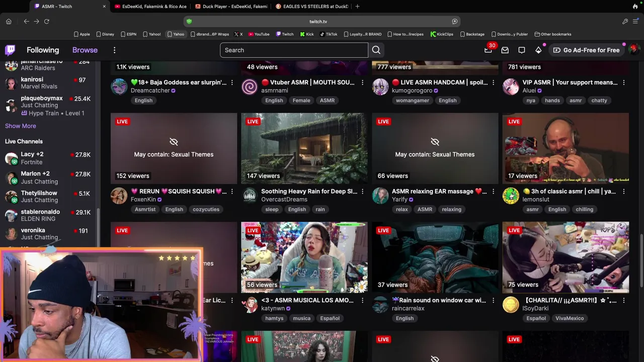
Task: Open Thetylilshow channel in sidebar
Action: click(x=48, y=197)
